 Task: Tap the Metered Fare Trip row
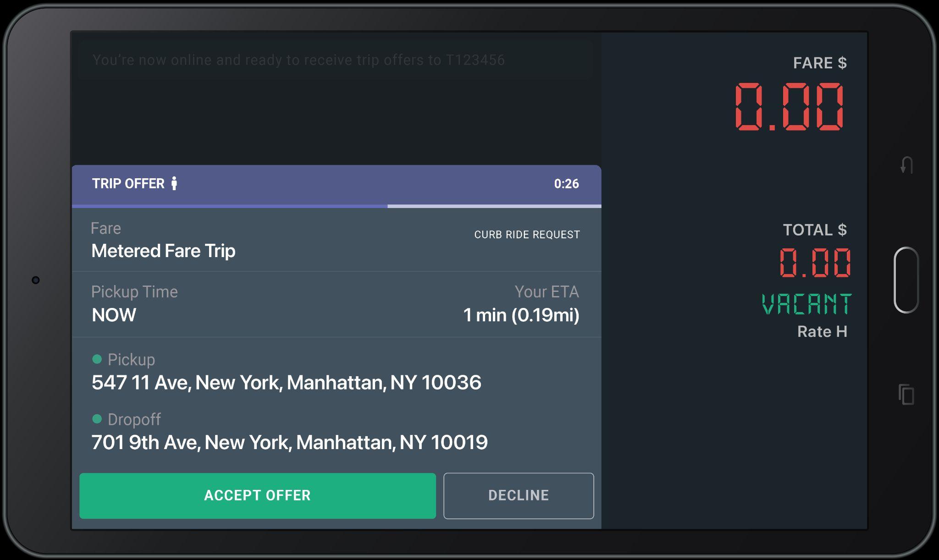click(x=163, y=251)
